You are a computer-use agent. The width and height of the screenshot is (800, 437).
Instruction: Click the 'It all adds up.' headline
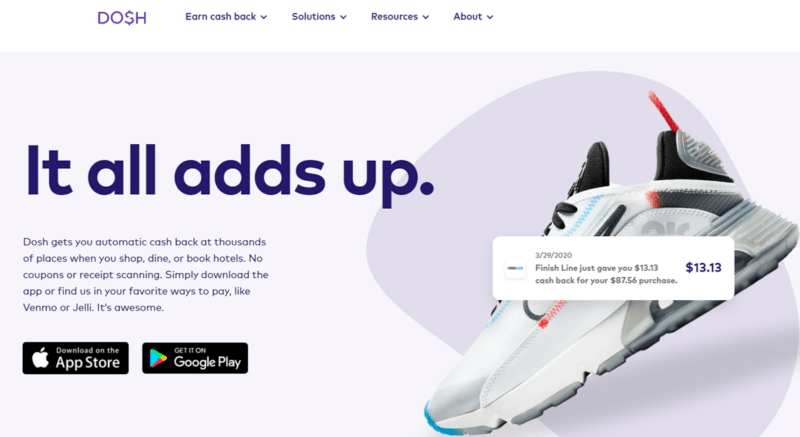[x=230, y=173]
